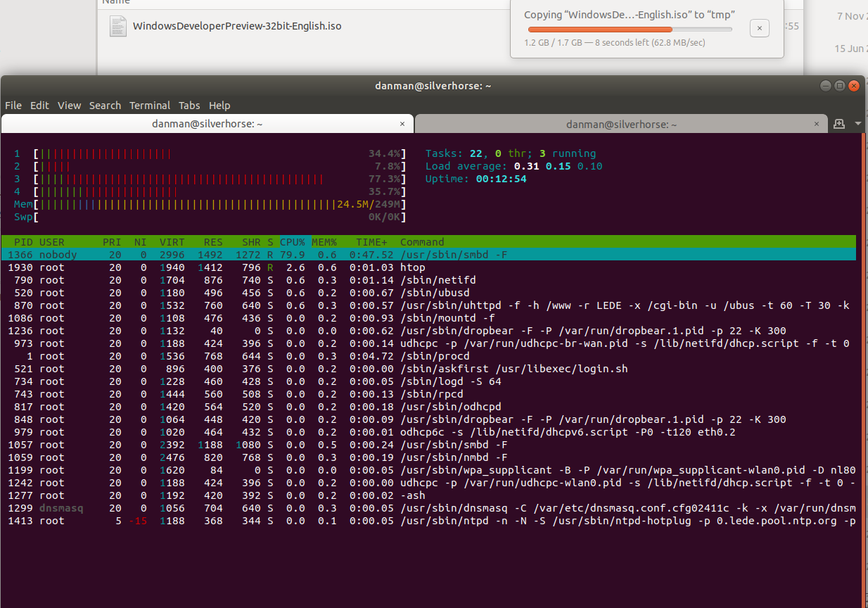The height and width of the screenshot is (608, 868).
Task: Sort by the TIME+ column header
Action: [371, 242]
